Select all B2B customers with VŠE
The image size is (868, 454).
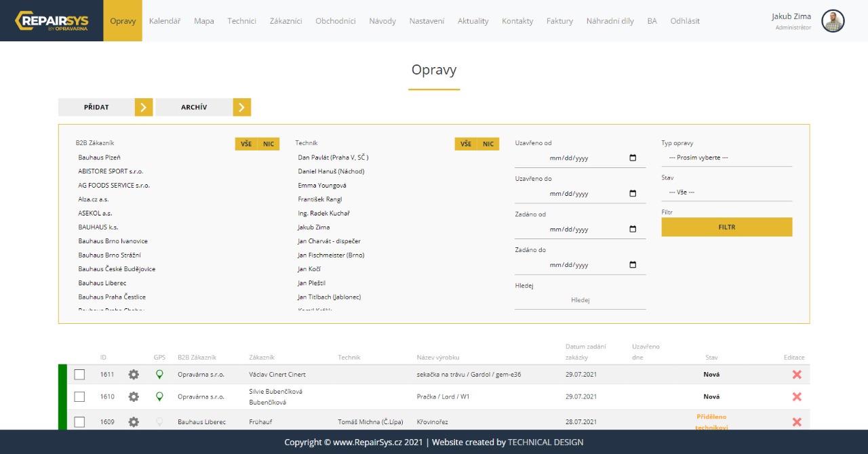246,144
